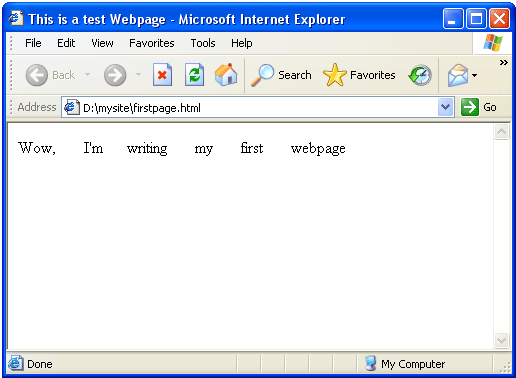
Task: Click Internet Explorer icon in title bar
Action: [x=16, y=18]
